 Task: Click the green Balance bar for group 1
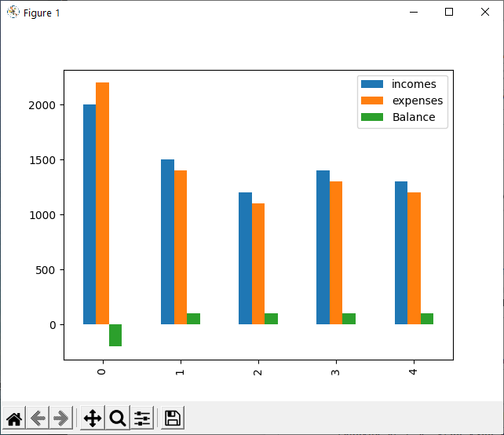(x=193, y=319)
